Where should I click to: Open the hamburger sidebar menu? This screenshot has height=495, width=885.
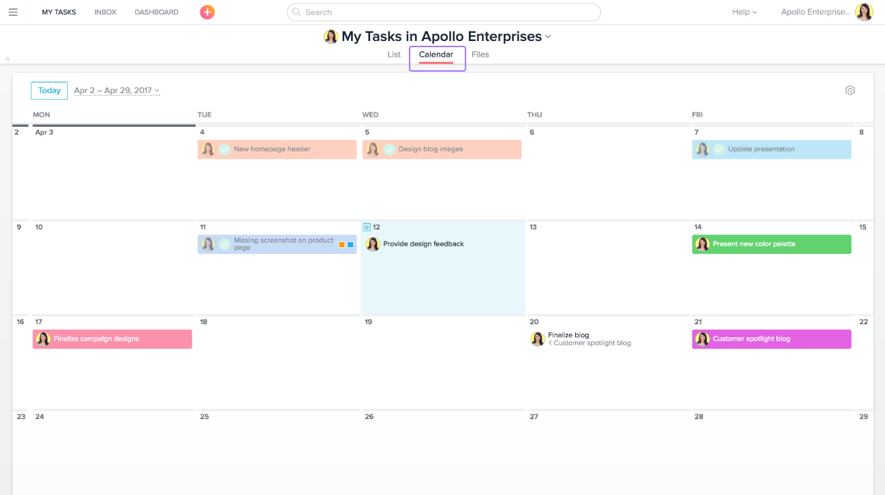click(x=13, y=12)
